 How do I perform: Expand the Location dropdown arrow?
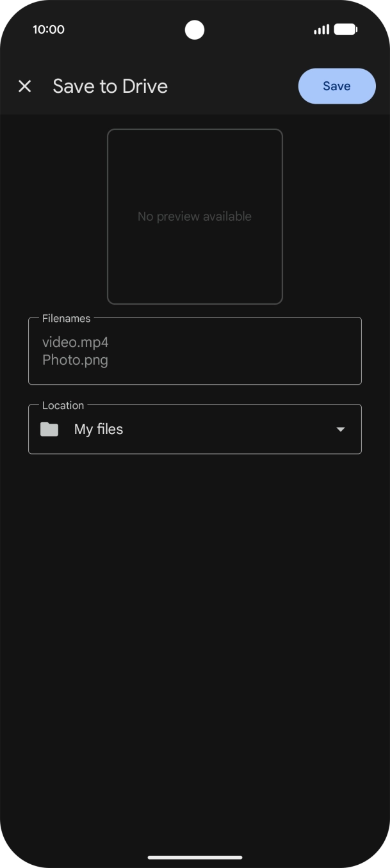(341, 430)
